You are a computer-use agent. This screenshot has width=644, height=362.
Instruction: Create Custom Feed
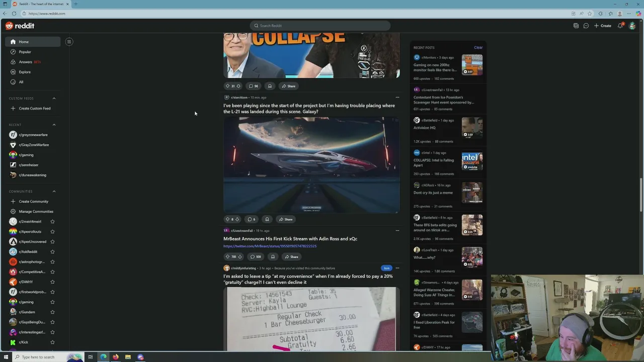(x=33, y=109)
